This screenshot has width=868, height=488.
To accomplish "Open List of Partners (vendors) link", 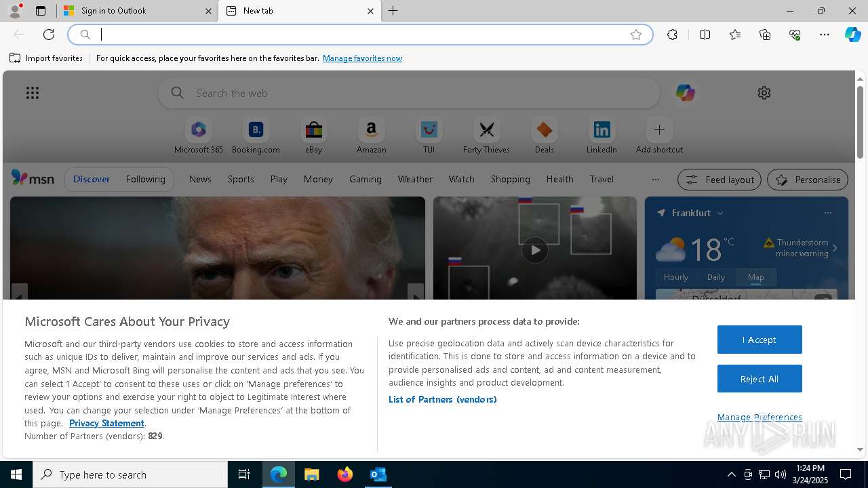I will [x=442, y=399].
